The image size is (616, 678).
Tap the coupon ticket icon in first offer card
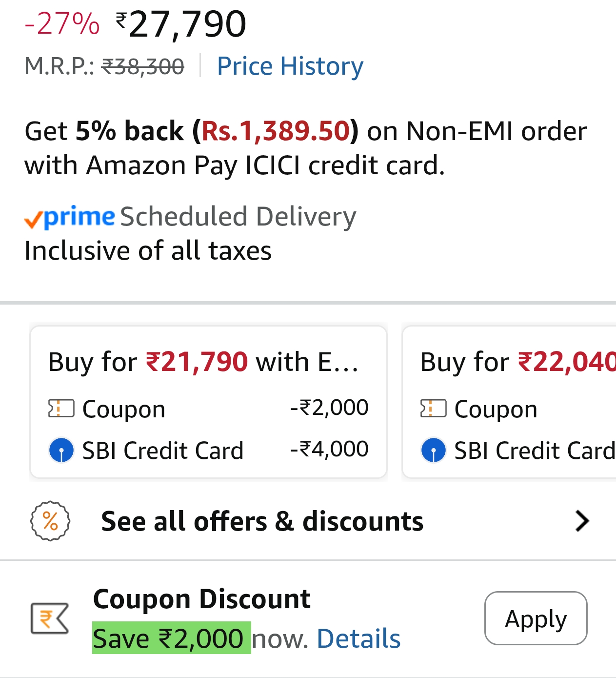point(61,409)
